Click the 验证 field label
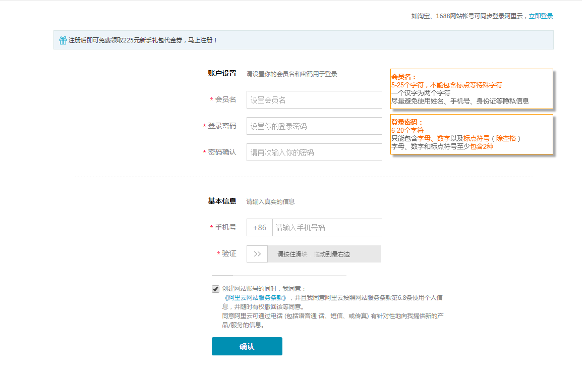The width and height of the screenshot is (588, 366). (229, 254)
